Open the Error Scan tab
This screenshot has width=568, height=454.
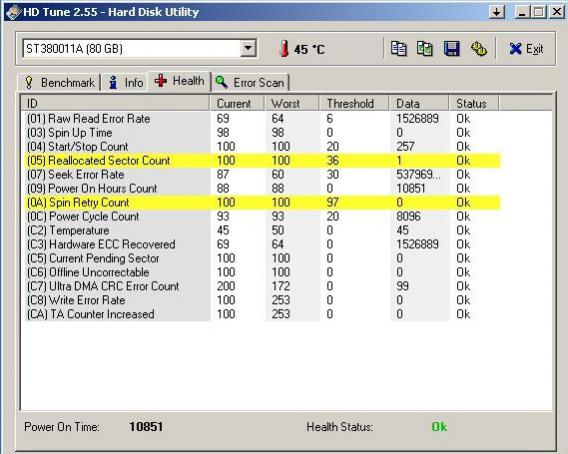(251, 83)
